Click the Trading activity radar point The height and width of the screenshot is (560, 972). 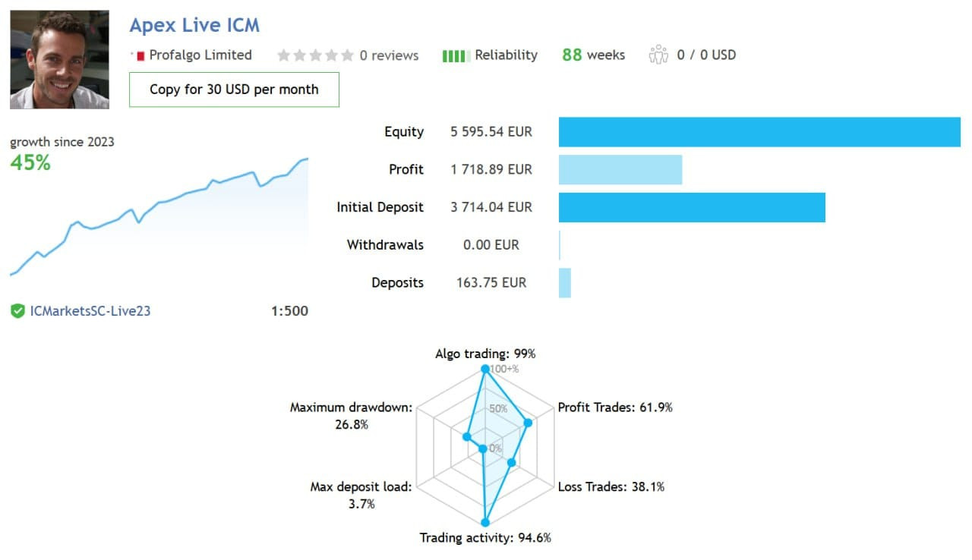click(x=484, y=522)
